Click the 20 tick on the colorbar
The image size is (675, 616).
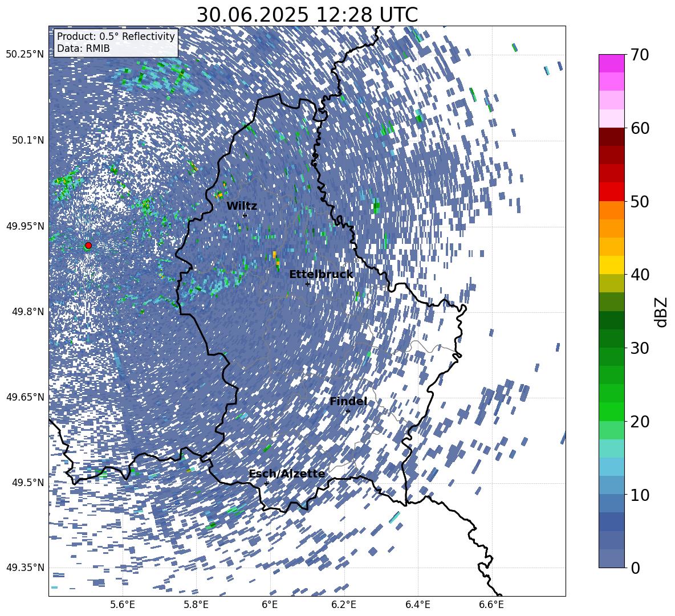click(640, 421)
